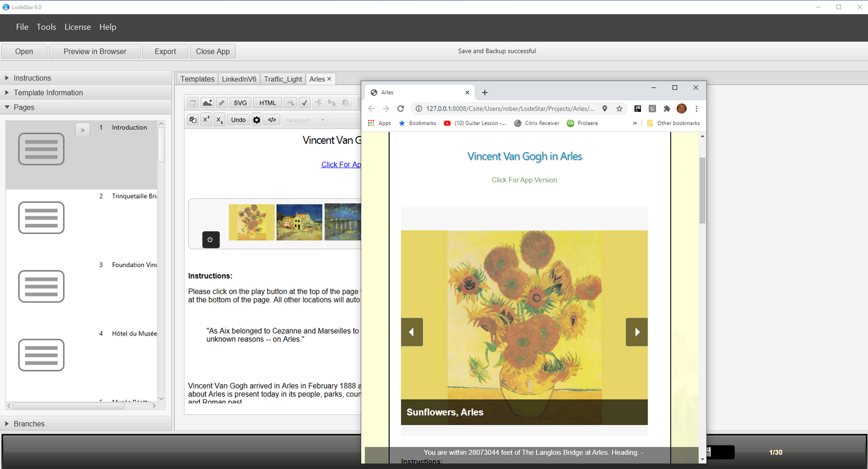This screenshot has height=469, width=868.
Task: Click the JB extension icon in browser
Action: (637, 109)
